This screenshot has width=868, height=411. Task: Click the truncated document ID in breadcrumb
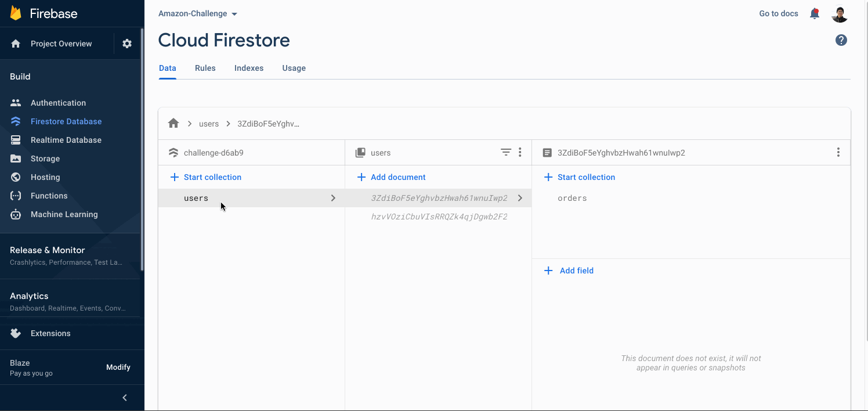tap(269, 124)
